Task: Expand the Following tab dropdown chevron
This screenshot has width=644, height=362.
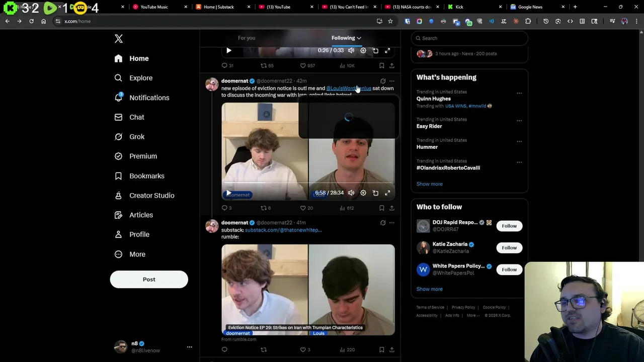Action: click(x=359, y=38)
